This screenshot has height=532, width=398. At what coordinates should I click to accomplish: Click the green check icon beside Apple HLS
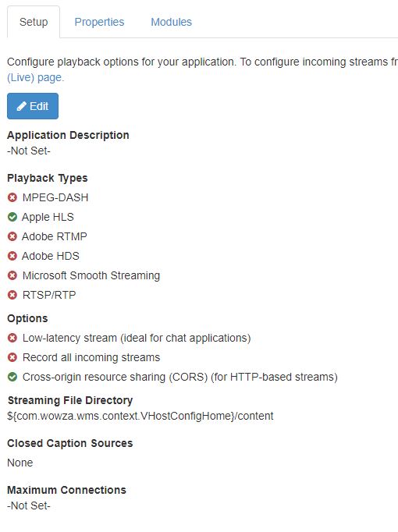coord(12,217)
